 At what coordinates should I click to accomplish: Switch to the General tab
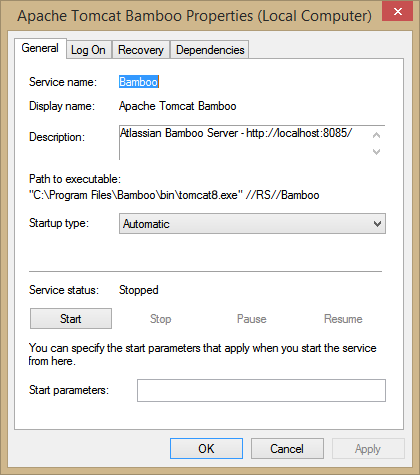pos(40,48)
